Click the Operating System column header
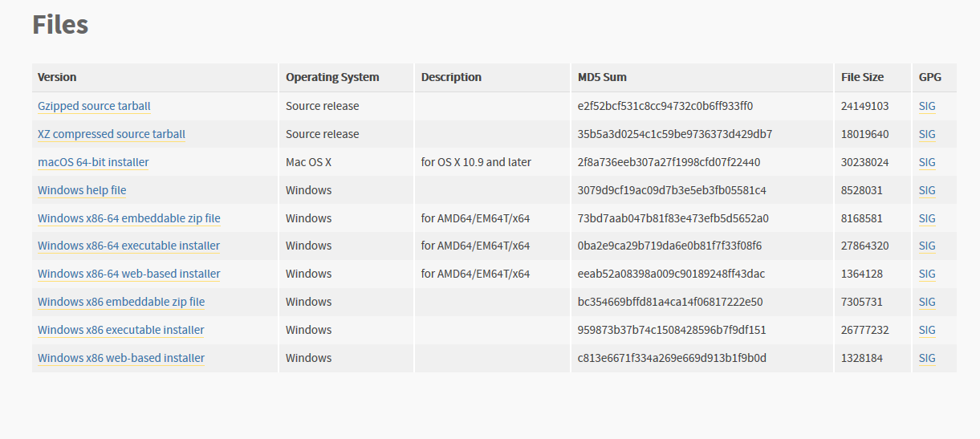This screenshot has height=439, width=980. pyautogui.click(x=332, y=77)
